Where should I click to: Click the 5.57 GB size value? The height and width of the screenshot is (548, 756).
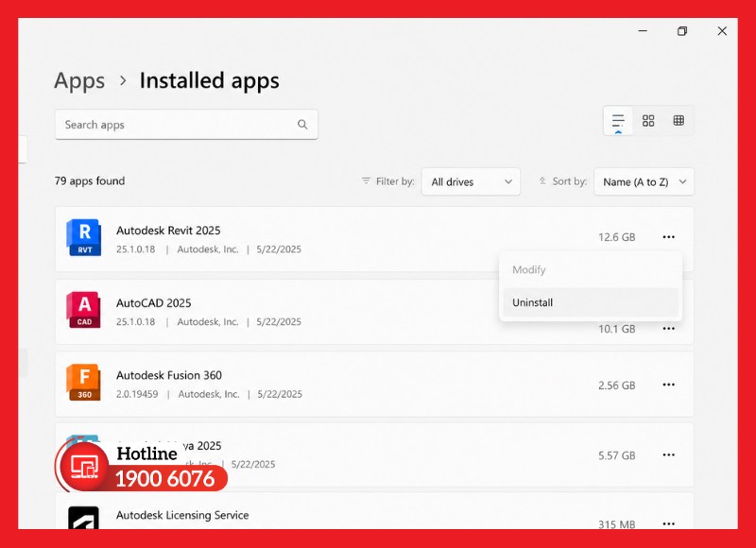617,455
